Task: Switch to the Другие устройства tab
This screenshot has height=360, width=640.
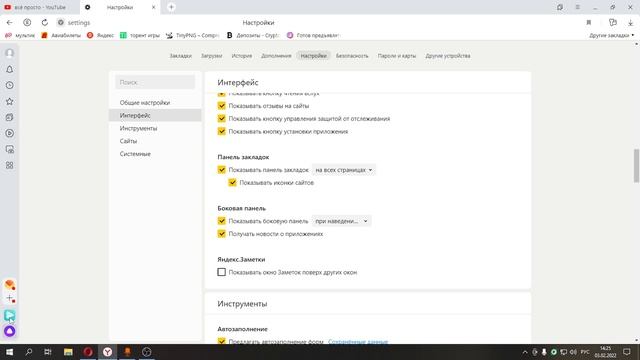Action: (x=448, y=56)
